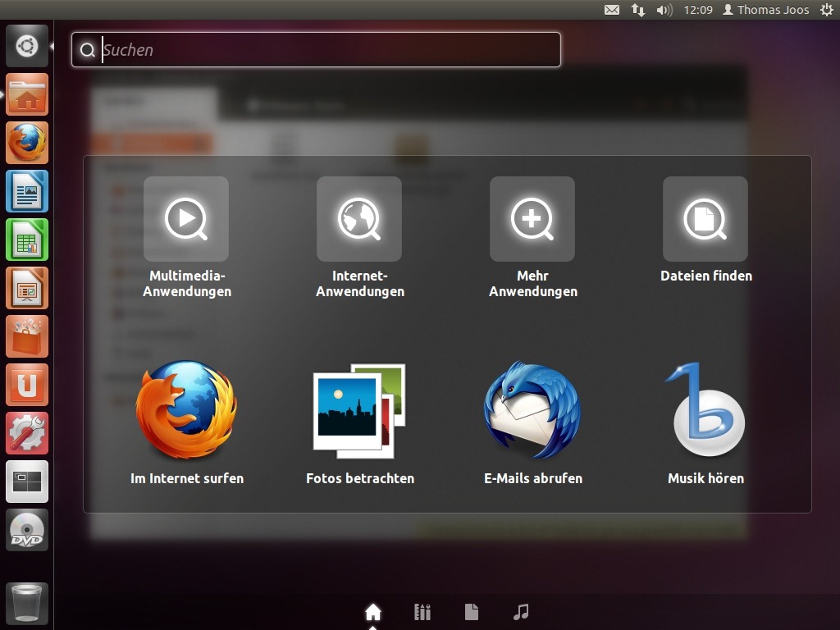The width and height of the screenshot is (840, 630).
Task: Launch Thunderbird via E-Mails abrufen
Action: coord(532,410)
